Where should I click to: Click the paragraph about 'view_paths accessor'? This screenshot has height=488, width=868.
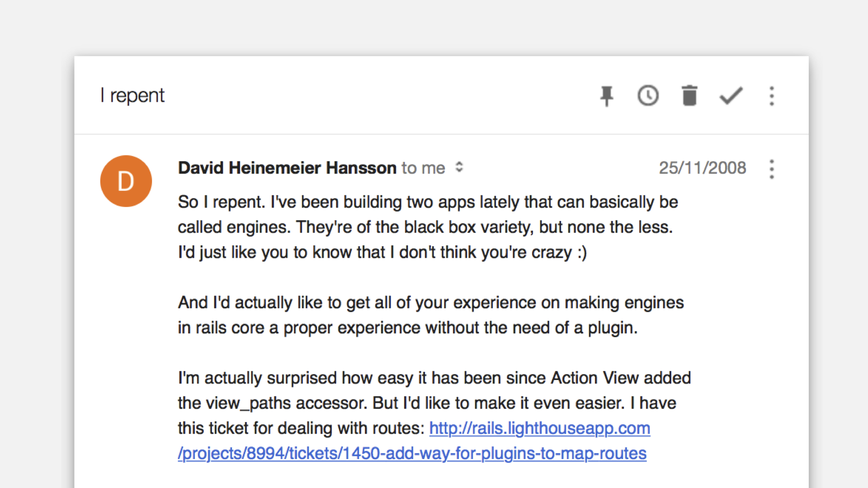[434, 415]
